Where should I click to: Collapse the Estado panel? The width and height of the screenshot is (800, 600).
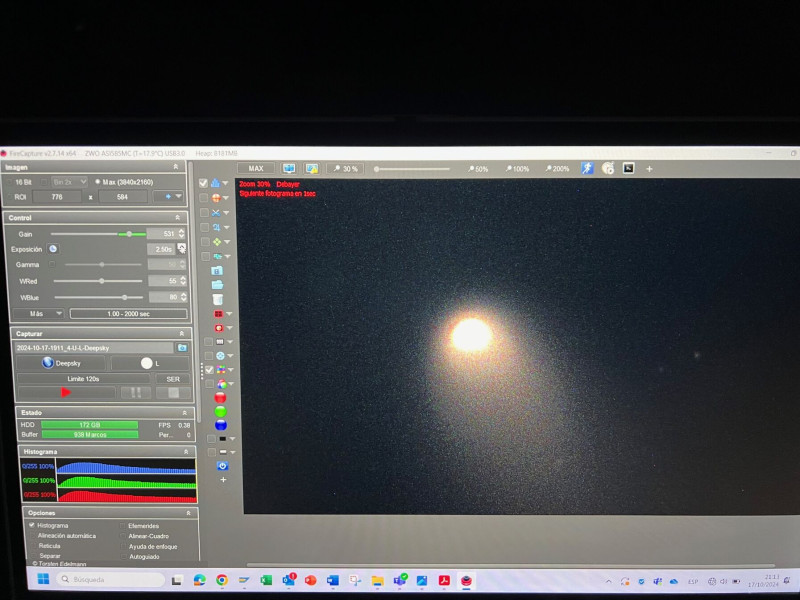coord(184,412)
